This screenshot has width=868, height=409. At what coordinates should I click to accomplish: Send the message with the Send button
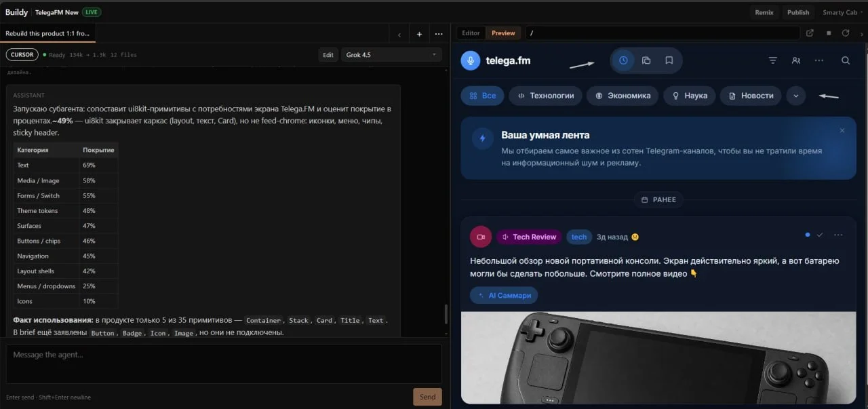(427, 397)
